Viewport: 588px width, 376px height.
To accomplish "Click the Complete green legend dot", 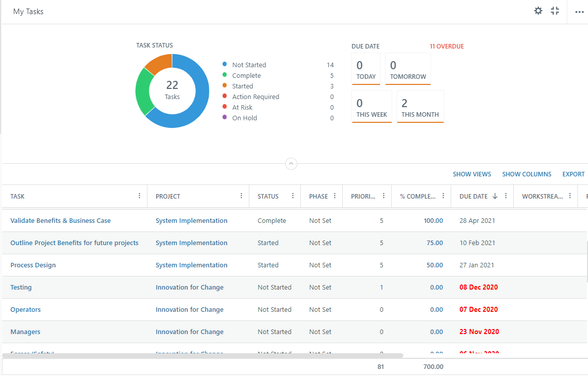I will [x=225, y=75].
